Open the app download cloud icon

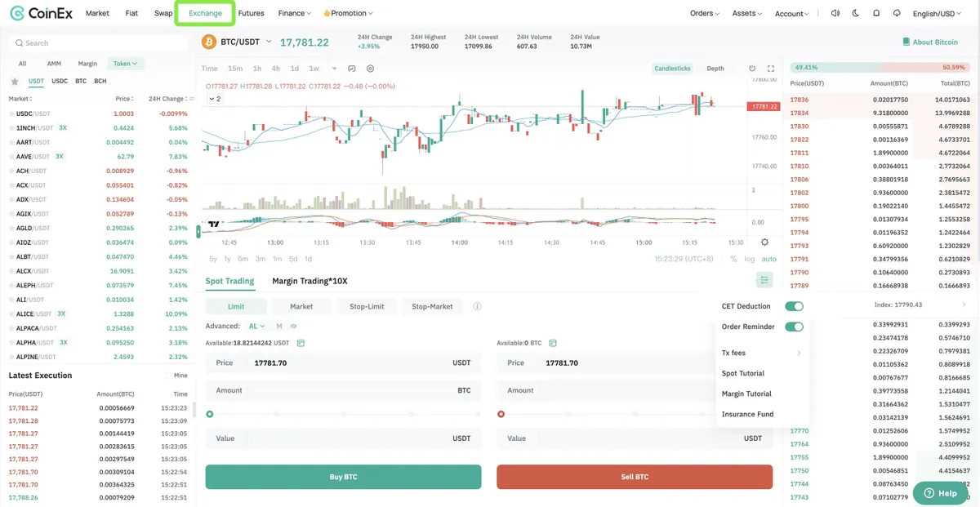(897, 13)
